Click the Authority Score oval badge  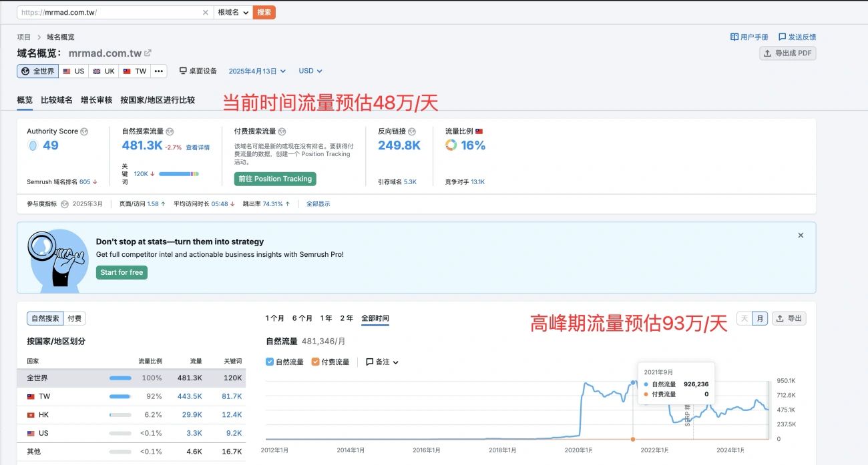(32, 145)
